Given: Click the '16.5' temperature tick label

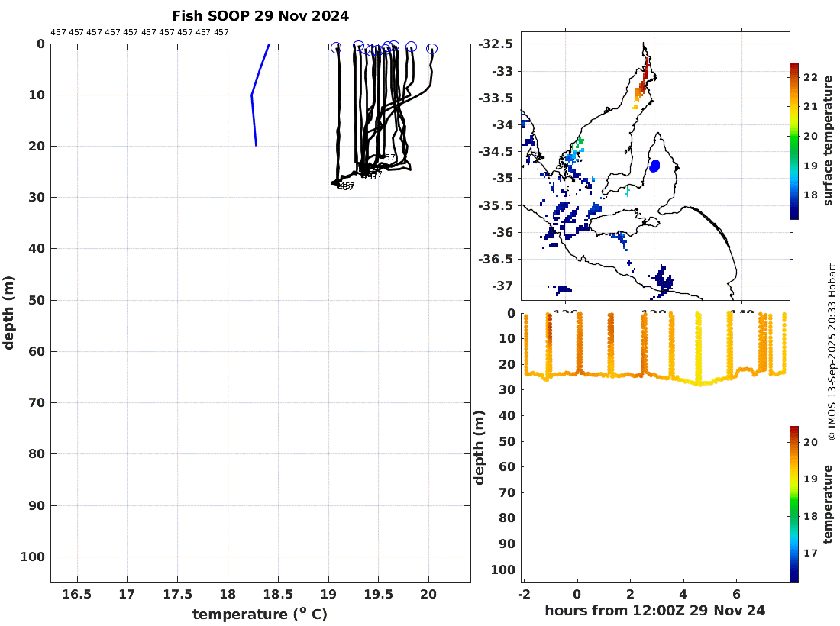Looking at the screenshot, I should pos(77,595).
